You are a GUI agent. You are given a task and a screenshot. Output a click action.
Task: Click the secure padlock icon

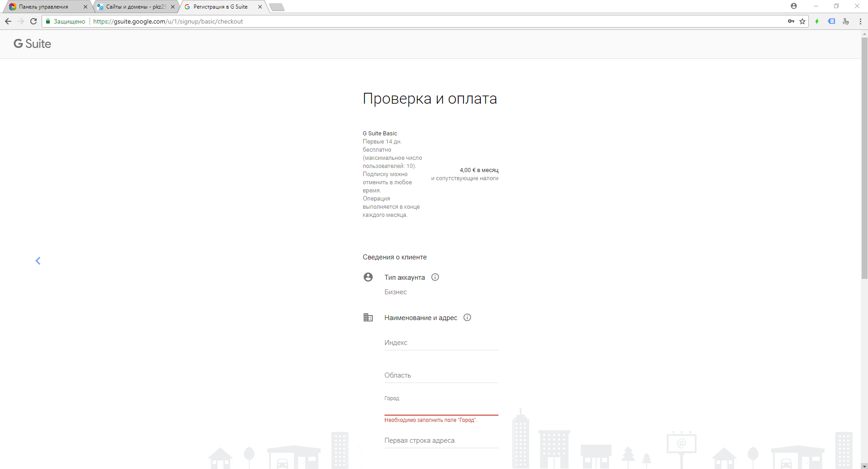[48, 21]
